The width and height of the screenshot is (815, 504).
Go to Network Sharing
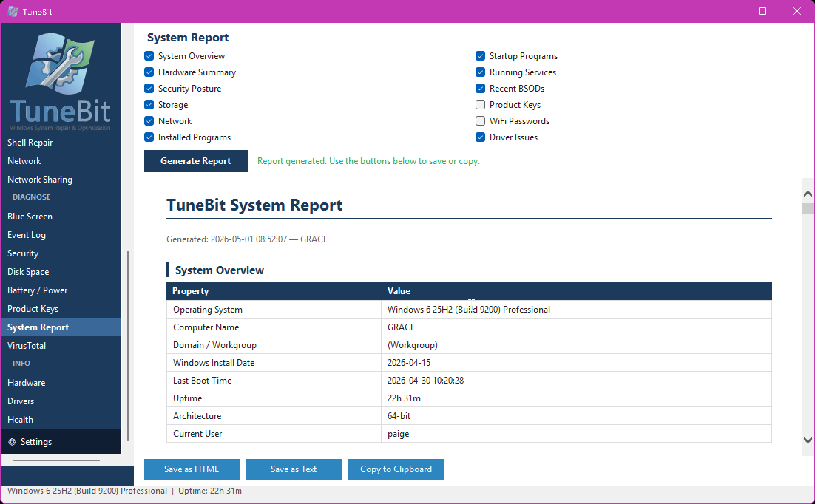pyautogui.click(x=61, y=179)
